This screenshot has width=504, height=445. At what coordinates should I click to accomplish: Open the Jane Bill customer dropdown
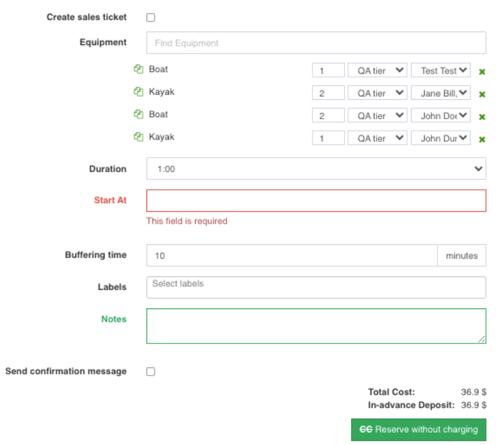point(440,93)
